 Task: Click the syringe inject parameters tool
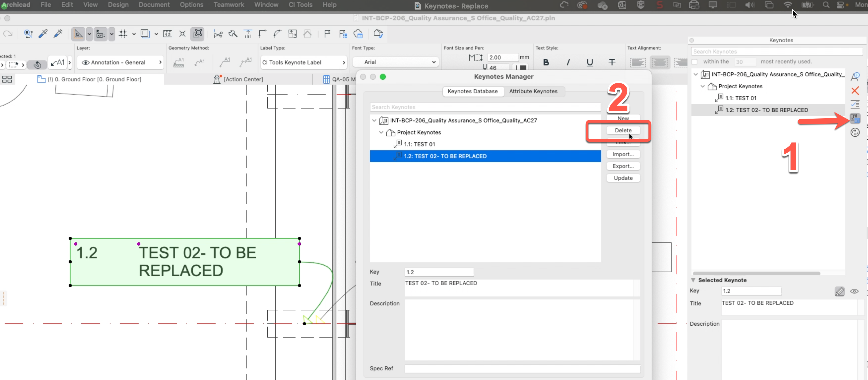click(58, 34)
